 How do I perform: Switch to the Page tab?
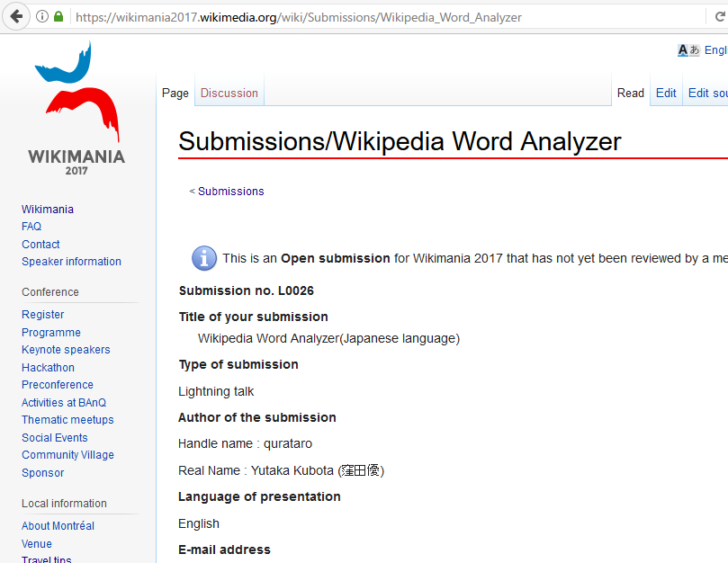coord(175,94)
